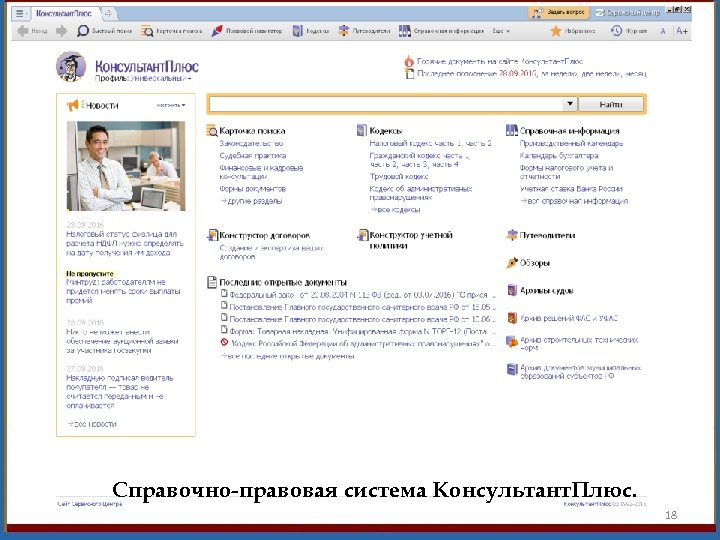720x540 pixels.
Task: Open Сайт Сервисного Центра footer link
Action: click(90, 504)
